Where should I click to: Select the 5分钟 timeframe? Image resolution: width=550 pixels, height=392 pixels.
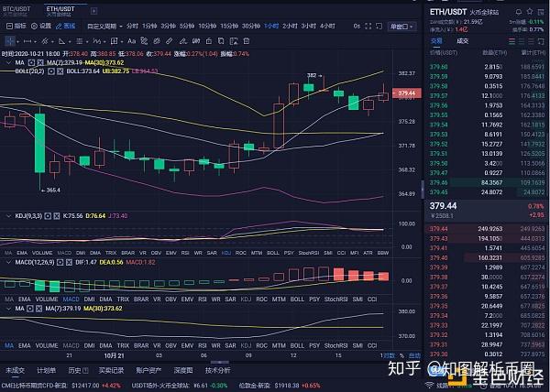point(187,26)
